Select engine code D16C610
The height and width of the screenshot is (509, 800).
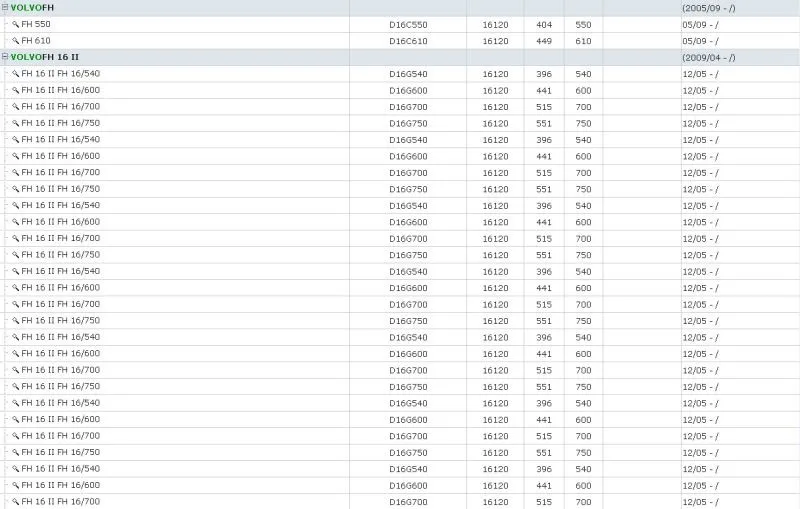tap(408, 41)
